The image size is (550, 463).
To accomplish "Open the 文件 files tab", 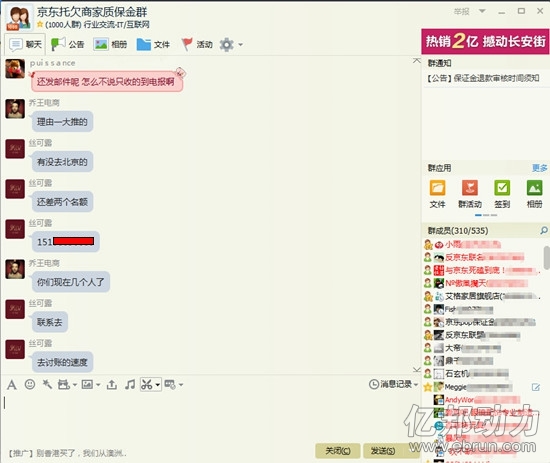I will coord(153,44).
